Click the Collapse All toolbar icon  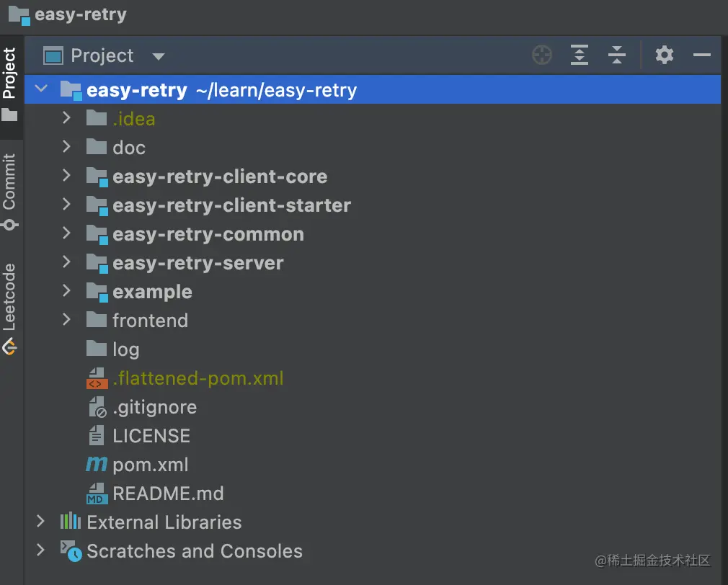pyautogui.click(x=616, y=55)
